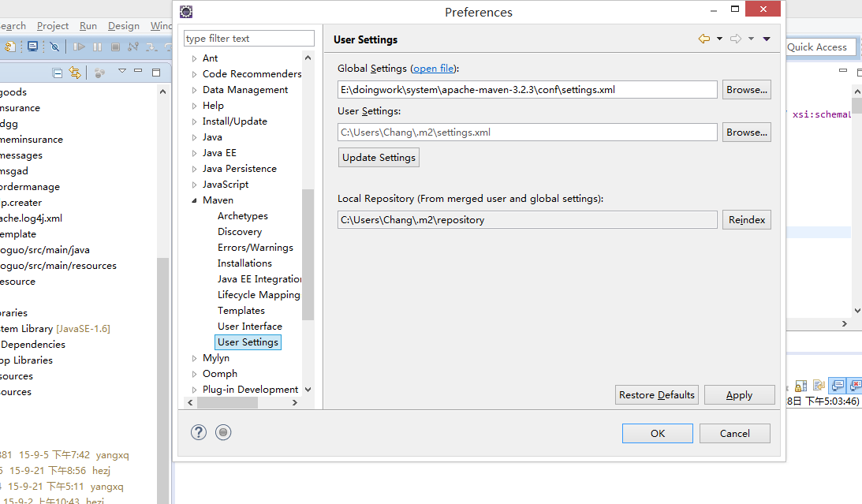The image size is (862, 504).
Task: Open the Project menu
Action: pos(53,26)
